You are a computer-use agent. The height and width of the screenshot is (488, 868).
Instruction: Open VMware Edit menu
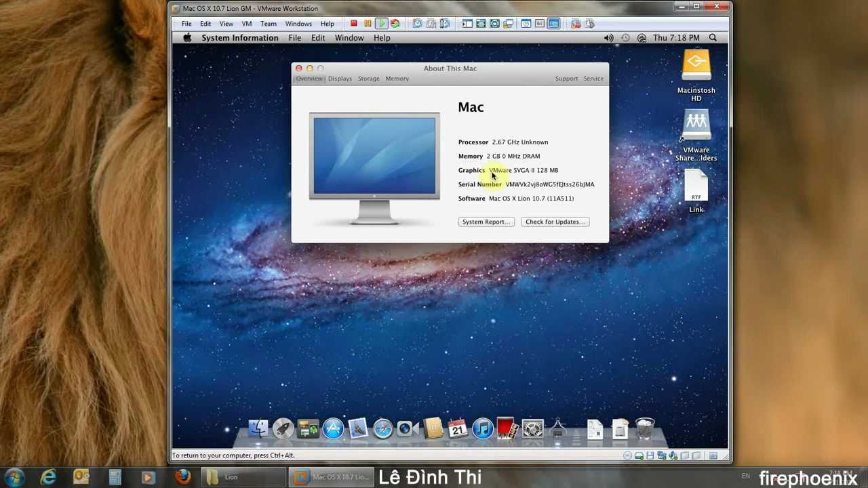click(x=205, y=24)
